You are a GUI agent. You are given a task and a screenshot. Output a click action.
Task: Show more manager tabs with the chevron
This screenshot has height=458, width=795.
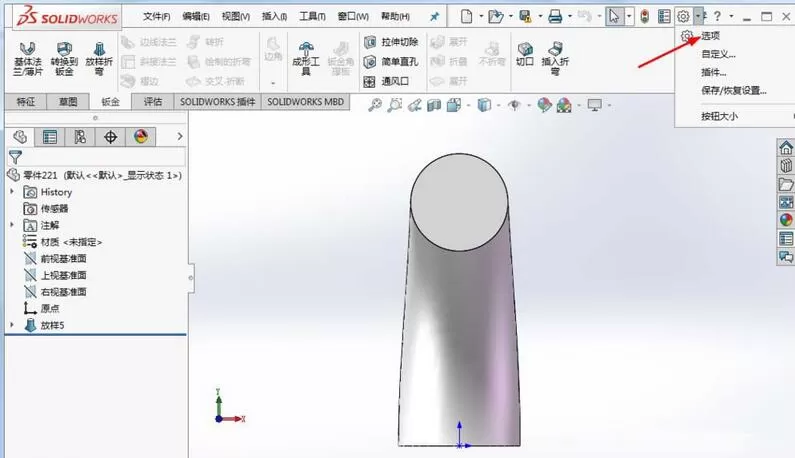coord(179,136)
